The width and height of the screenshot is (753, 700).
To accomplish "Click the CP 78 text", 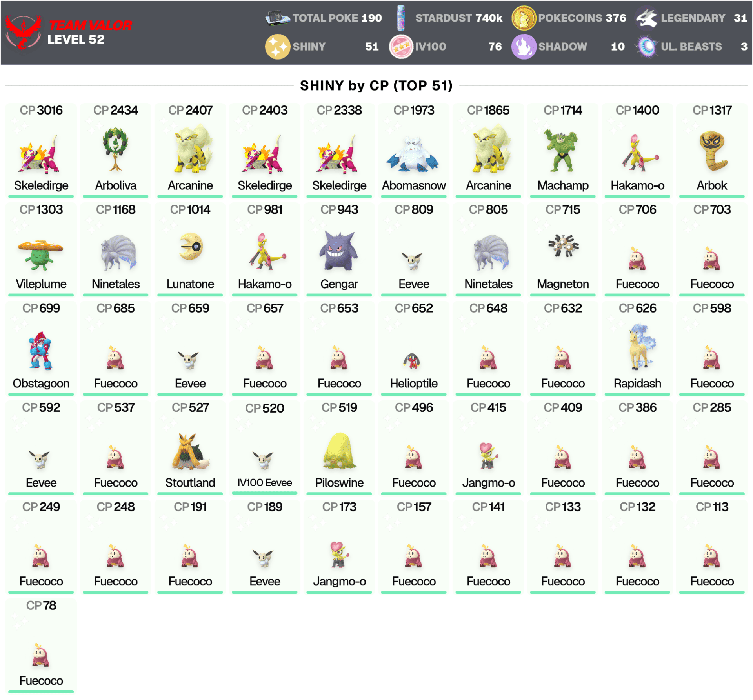I will point(41,605).
